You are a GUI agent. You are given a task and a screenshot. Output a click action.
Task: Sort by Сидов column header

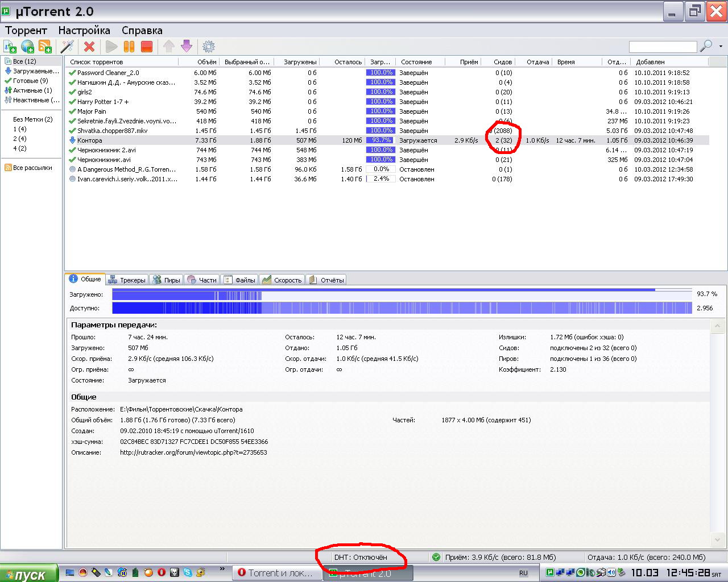coord(498,62)
